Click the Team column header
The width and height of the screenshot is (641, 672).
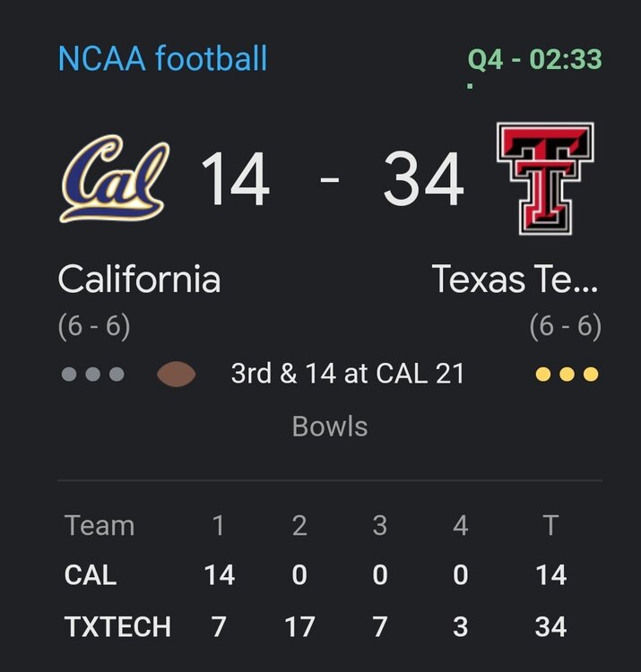pos(99,525)
